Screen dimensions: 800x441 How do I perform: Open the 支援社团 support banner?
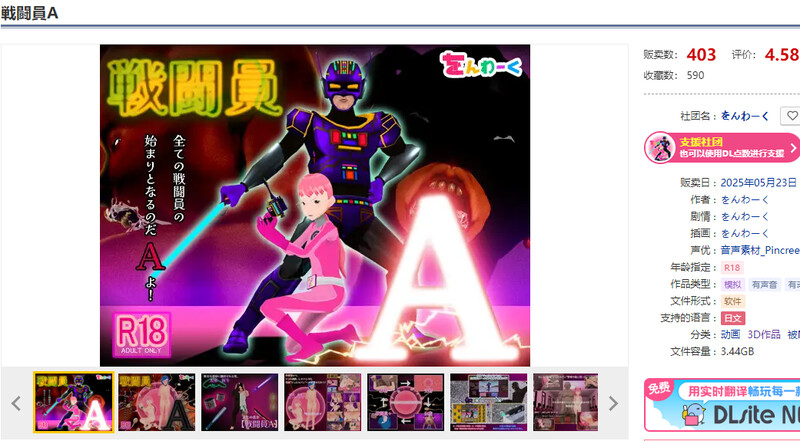[722, 148]
